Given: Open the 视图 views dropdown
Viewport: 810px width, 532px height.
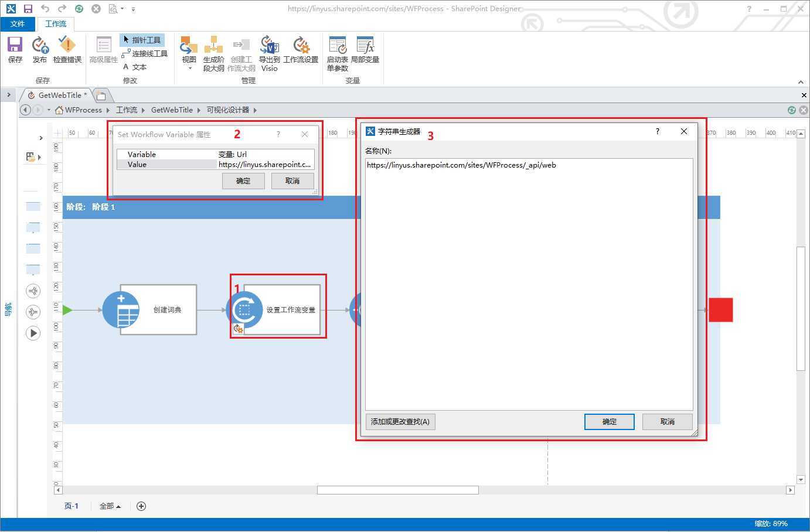Looking at the screenshot, I should 189,53.
